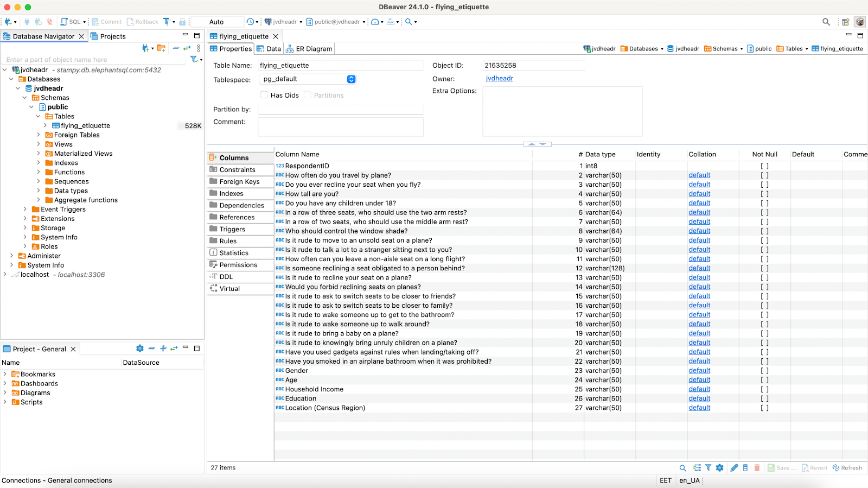Screen dimensions: 868x488
Task: Collapse all nodes in Database Navigator
Action: tap(176, 48)
